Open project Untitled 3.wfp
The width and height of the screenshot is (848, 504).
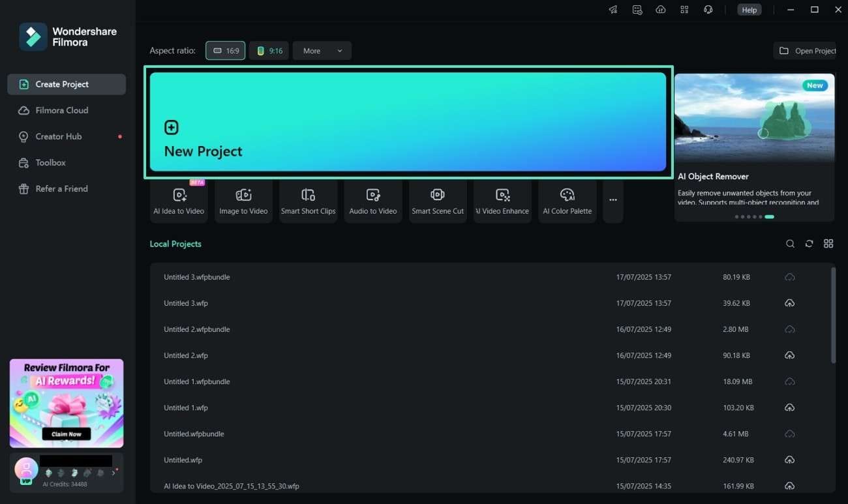point(492,303)
